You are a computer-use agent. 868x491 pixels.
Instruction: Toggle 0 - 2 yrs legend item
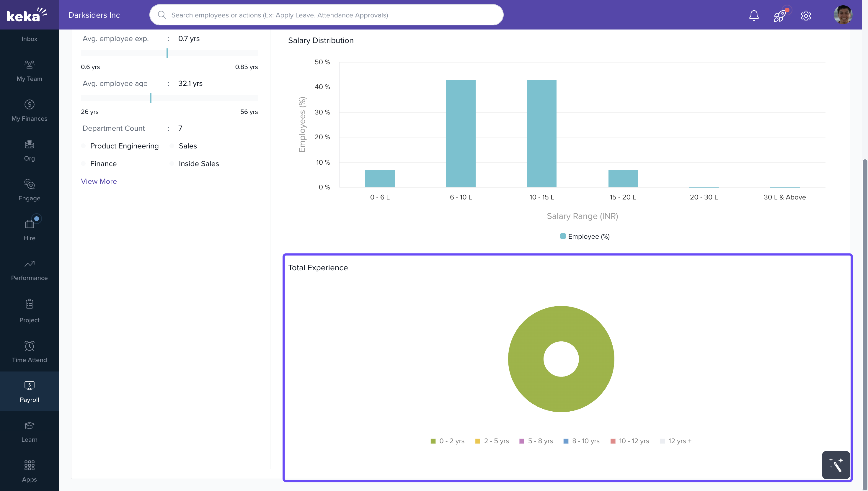click(x=447, y=441)
